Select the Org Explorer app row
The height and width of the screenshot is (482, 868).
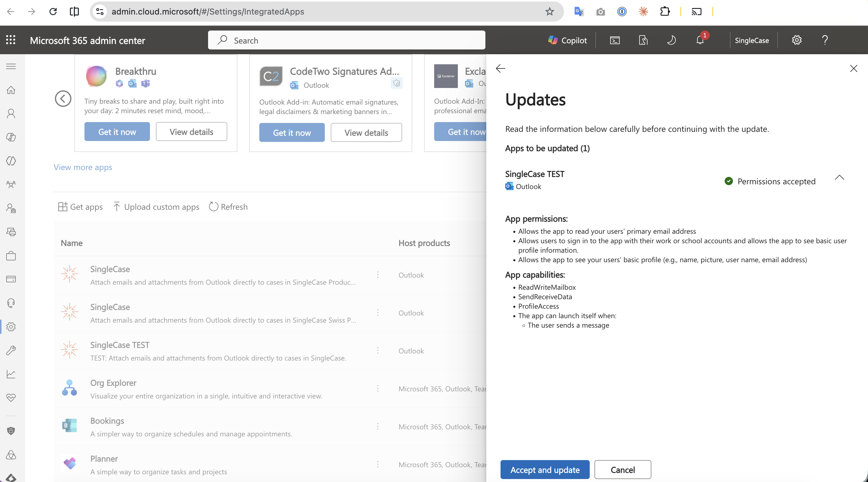point(270,389)
